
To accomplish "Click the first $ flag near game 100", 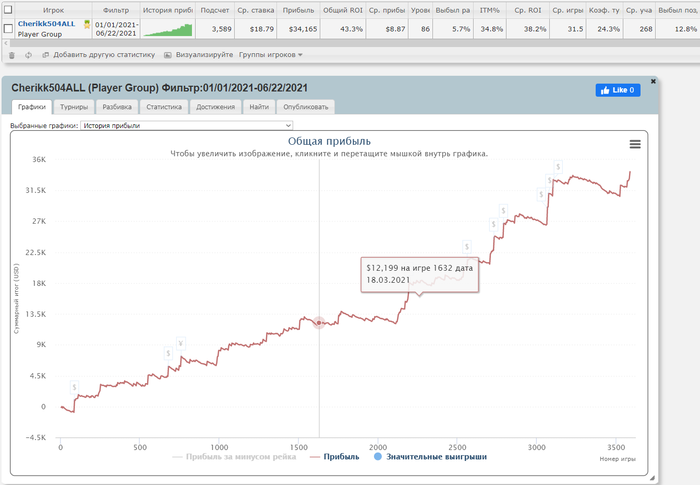I will 74,387.
